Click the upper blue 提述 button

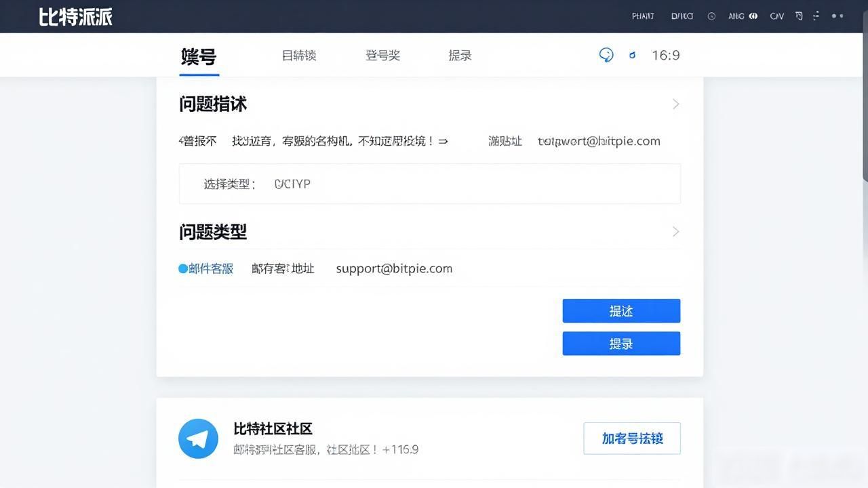point(621,311)
